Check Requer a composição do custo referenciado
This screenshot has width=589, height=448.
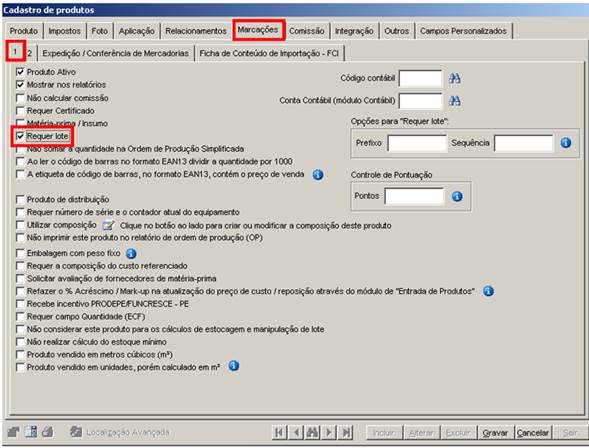pyautogui.click(x=20, y=266)
